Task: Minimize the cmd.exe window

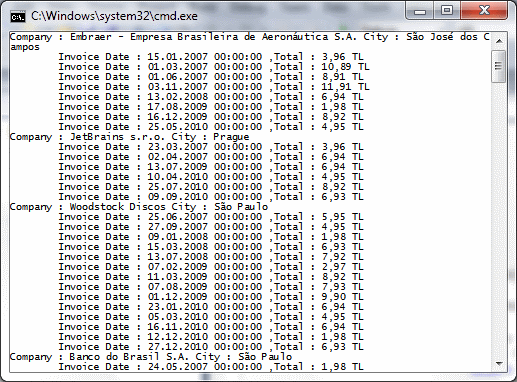Action: [420, 11]
